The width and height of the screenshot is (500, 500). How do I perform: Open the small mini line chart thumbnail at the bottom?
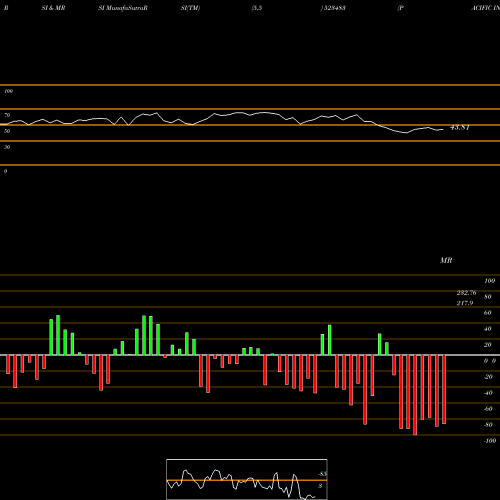[247, 479]
